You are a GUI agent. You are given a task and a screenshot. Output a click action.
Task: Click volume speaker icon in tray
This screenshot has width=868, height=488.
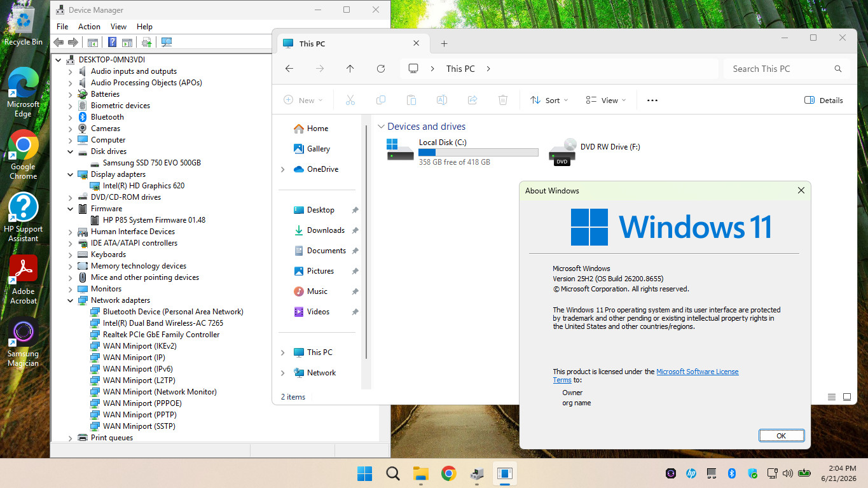788,473
